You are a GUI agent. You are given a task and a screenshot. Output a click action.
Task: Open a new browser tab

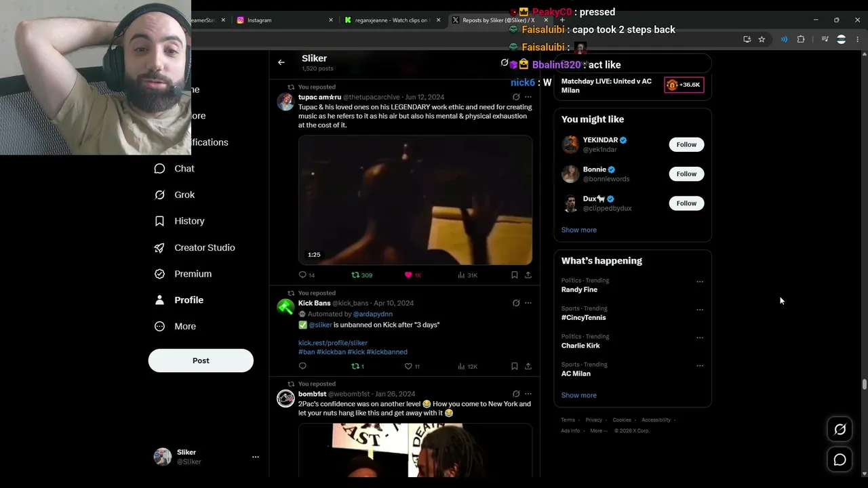(x=562, y=20)
